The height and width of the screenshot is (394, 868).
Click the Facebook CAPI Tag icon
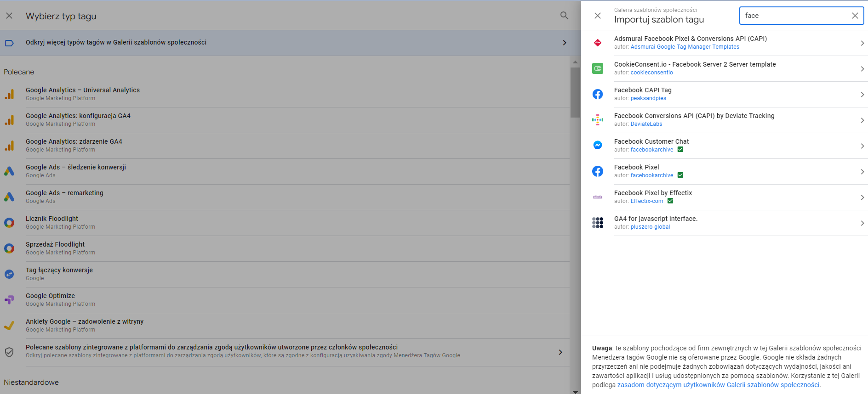coord(597,94)
